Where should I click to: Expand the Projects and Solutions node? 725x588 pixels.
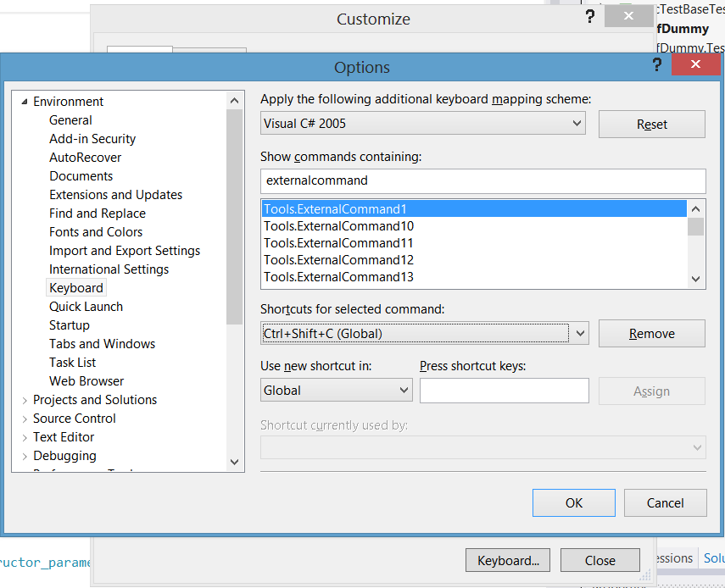[25, 401]
